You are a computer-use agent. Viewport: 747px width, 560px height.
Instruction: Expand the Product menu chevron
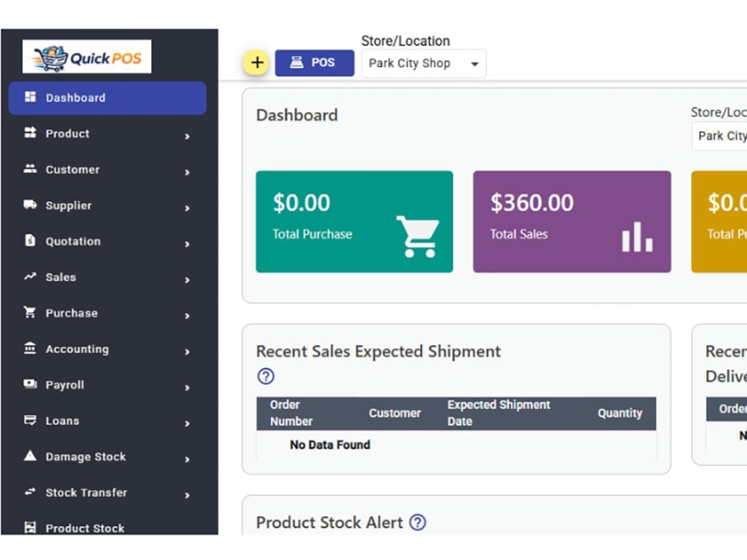(187, 136)
